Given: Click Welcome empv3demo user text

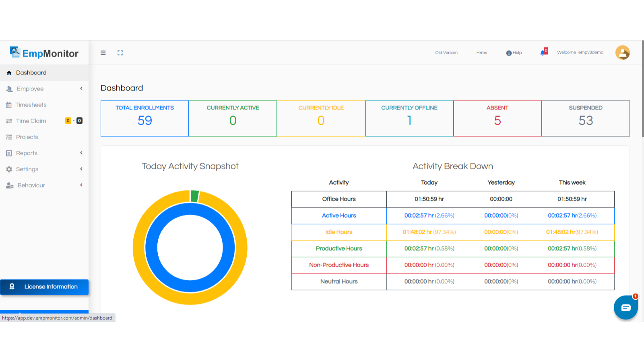Looking at the screenshot, I should coord(580,52).
